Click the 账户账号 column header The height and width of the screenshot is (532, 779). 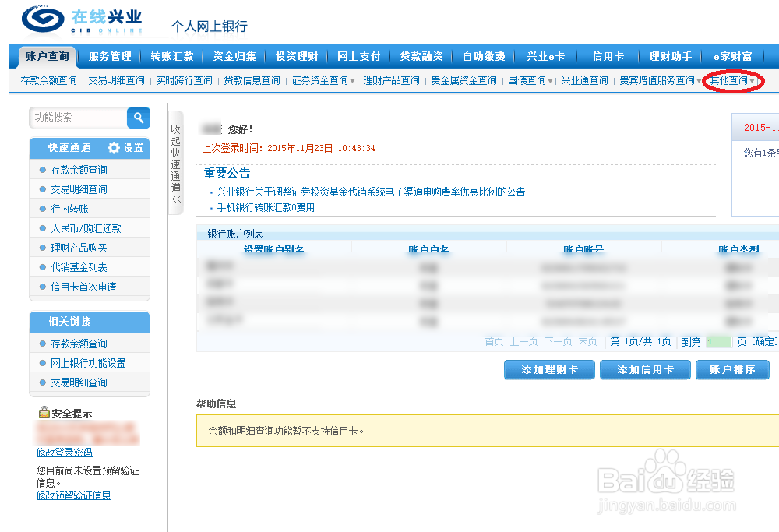point(583,248)
